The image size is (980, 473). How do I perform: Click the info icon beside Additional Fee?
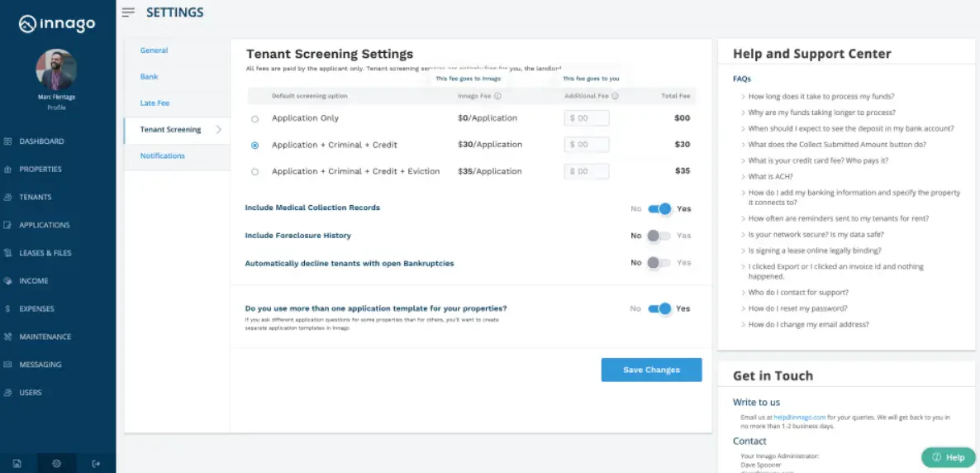615,97
